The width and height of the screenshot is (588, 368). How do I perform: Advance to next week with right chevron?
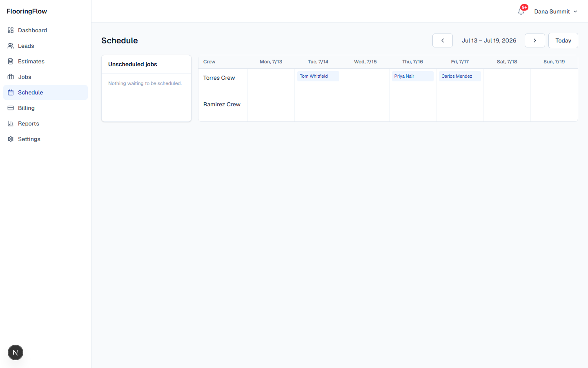tap(535, 40)
